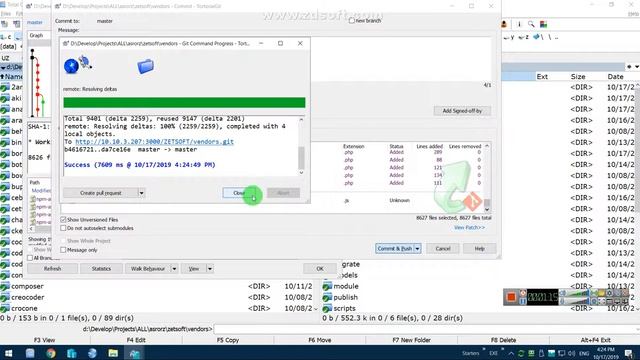Click OK in the log window

point(320,269)
